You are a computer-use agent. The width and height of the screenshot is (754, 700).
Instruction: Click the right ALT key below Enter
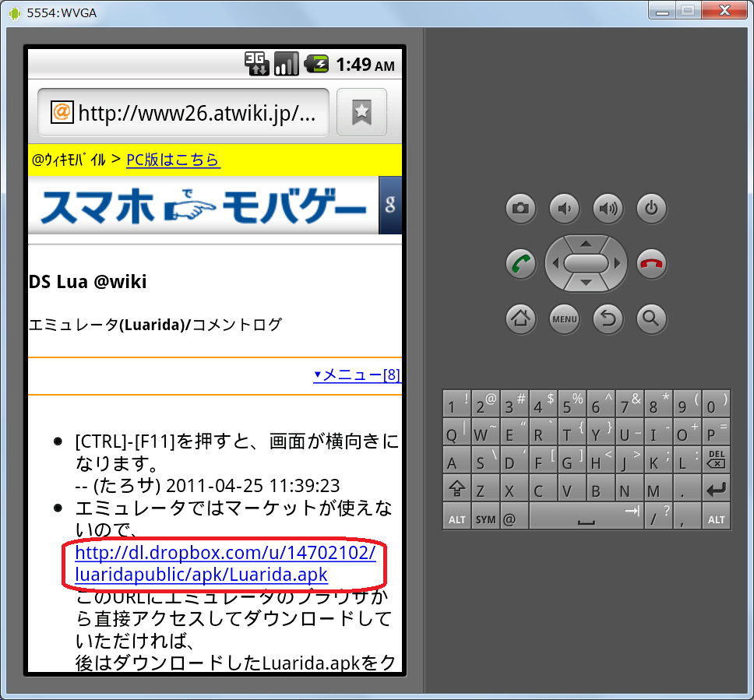tap(716, 517)
